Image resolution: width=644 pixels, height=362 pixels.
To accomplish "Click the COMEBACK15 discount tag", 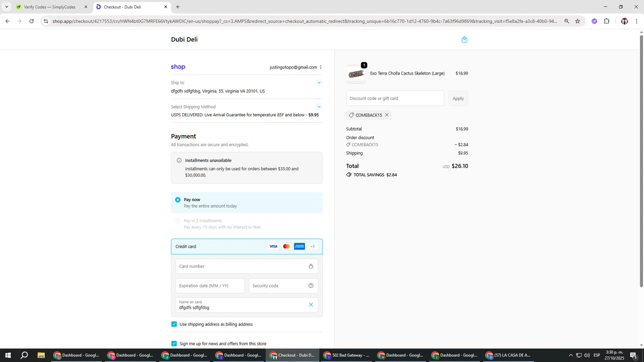I will tap(368, 115).
